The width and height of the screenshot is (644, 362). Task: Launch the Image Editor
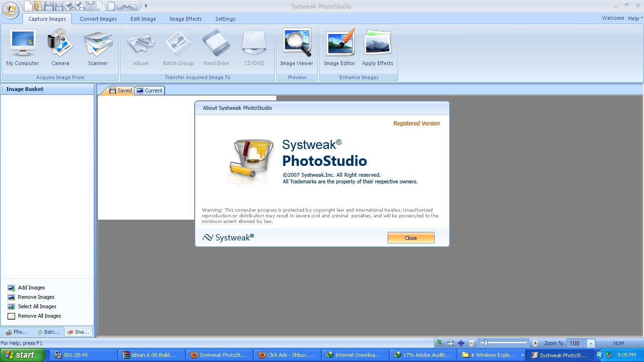(339, 48)
